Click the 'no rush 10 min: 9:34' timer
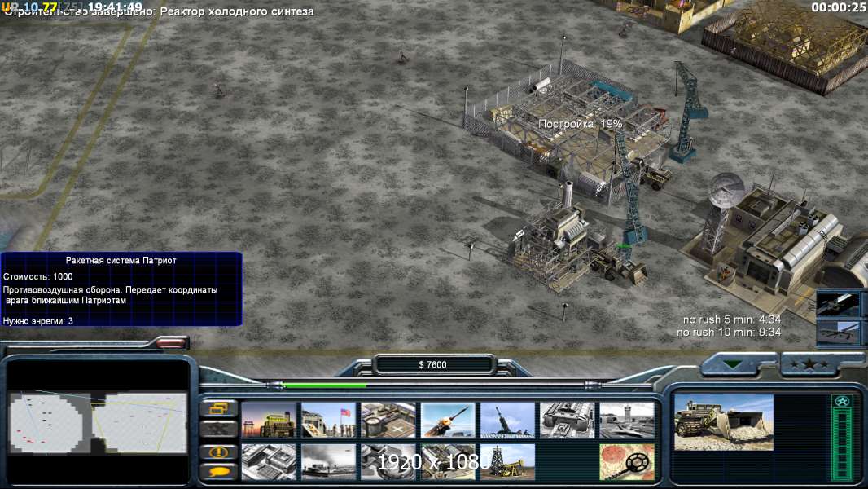 pos(729,333)
